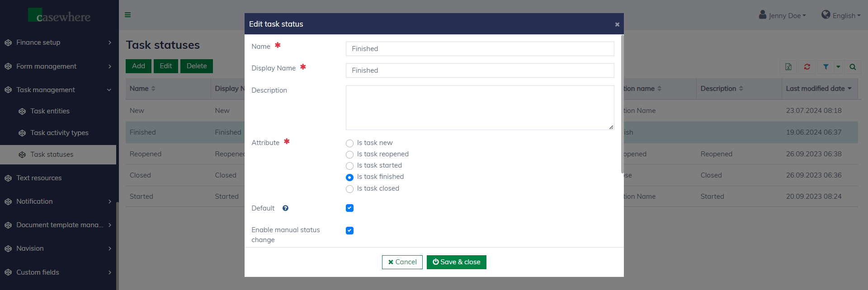The height and width of the screenshot is (290, 868).
Task: Click the Excel export icon
Action: pos(788,67)
